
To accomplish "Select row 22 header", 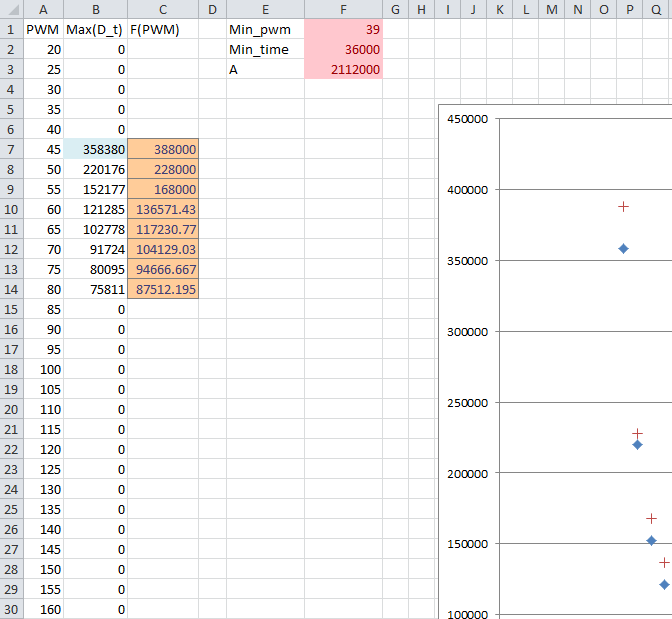I will (x=11, y=449).
